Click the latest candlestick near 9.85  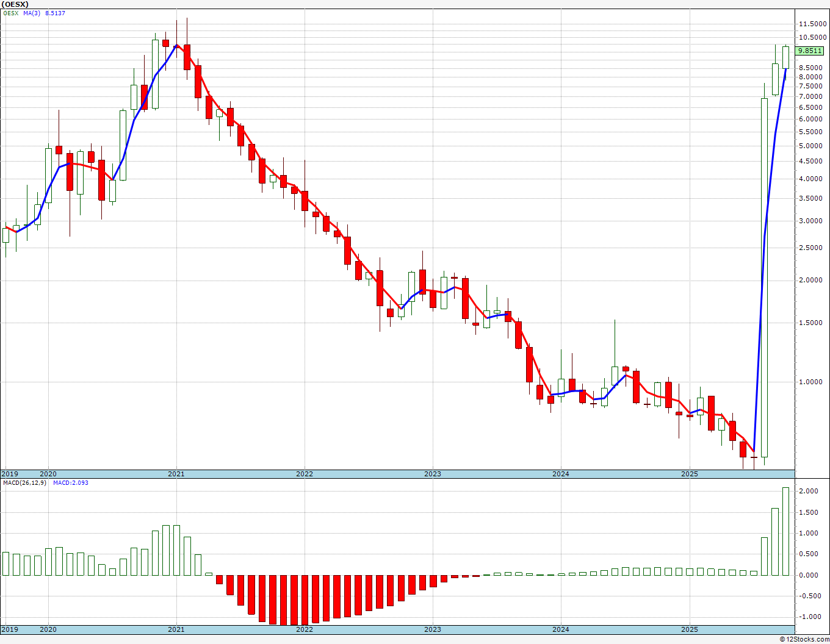click(x=785, y=57)
